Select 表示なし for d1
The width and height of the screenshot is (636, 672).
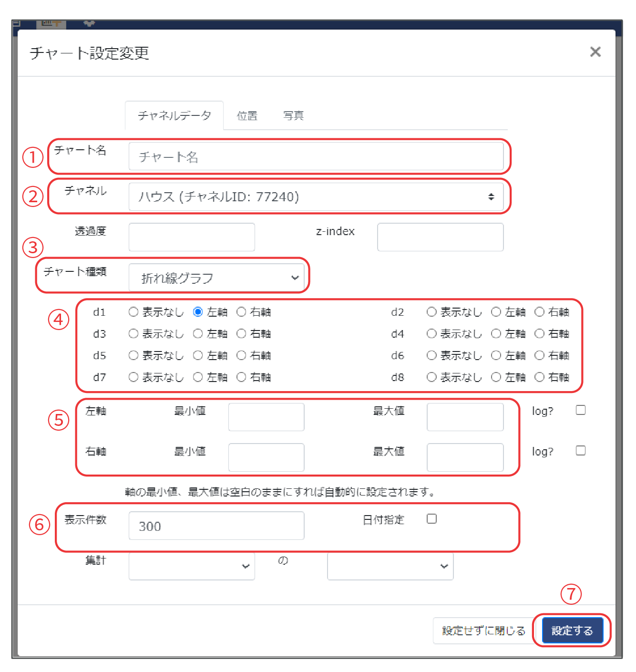tap(133, 312)
